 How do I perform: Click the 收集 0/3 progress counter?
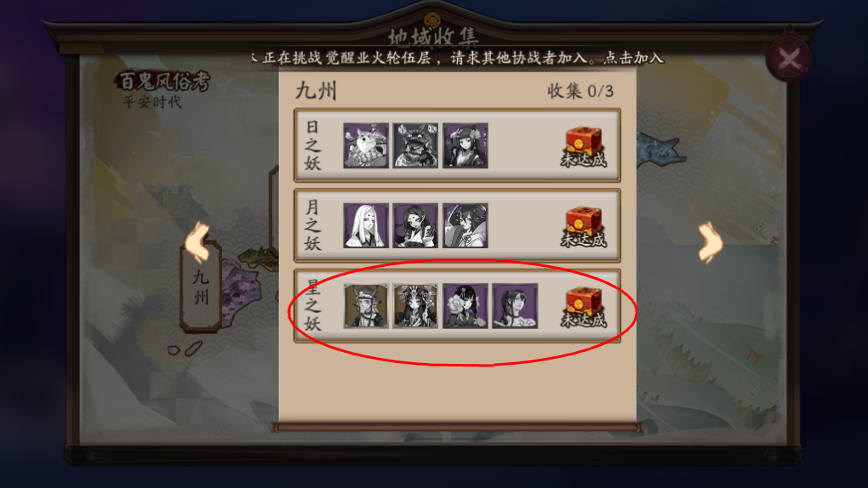[x=580, y=91]
